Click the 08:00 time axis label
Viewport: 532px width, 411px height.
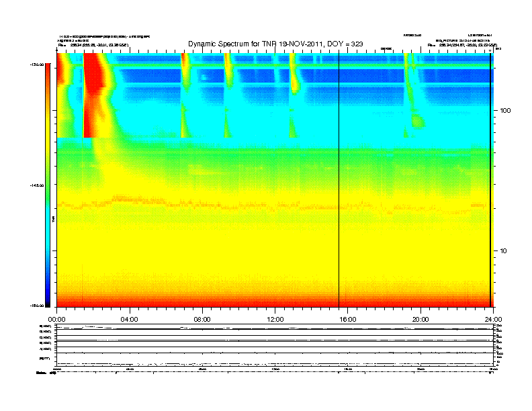click(202, 320)
